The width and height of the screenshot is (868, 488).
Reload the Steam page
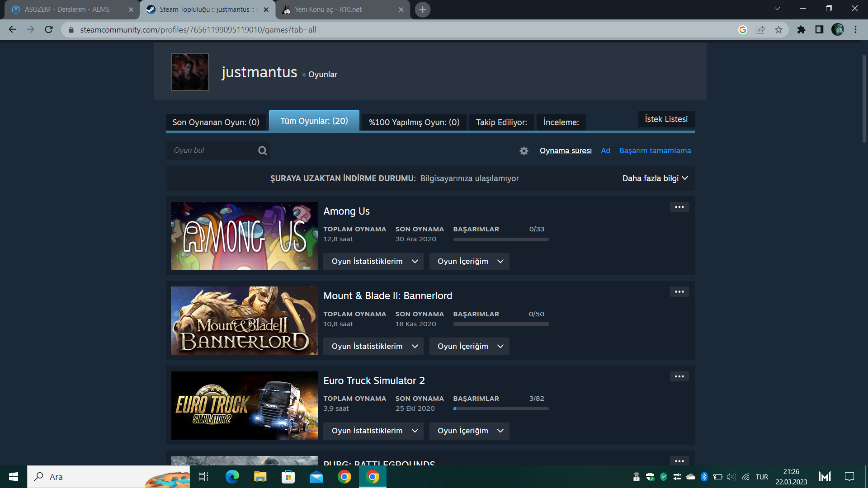49,29
